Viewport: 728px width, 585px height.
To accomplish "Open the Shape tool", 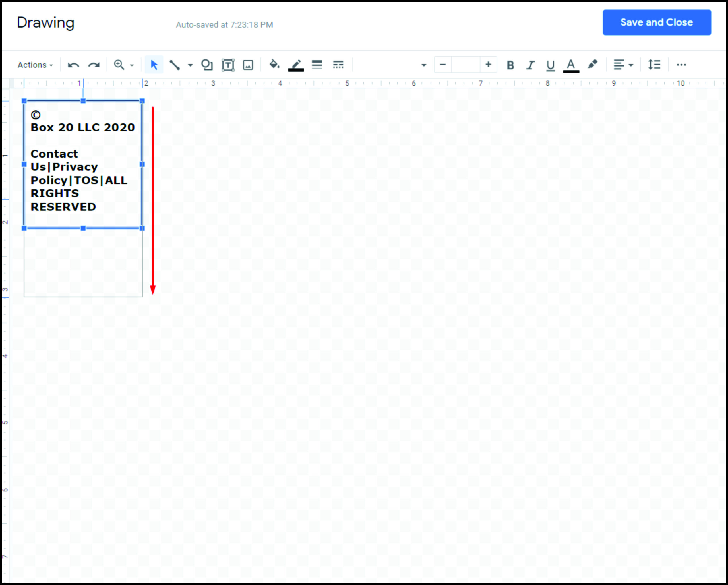I will point(207,65).
